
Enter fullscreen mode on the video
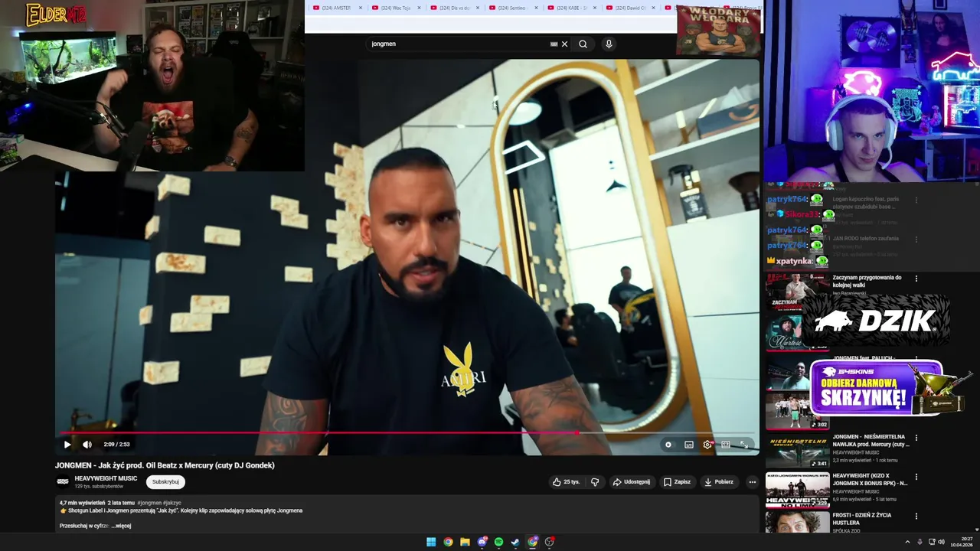[x=744, y=445]
